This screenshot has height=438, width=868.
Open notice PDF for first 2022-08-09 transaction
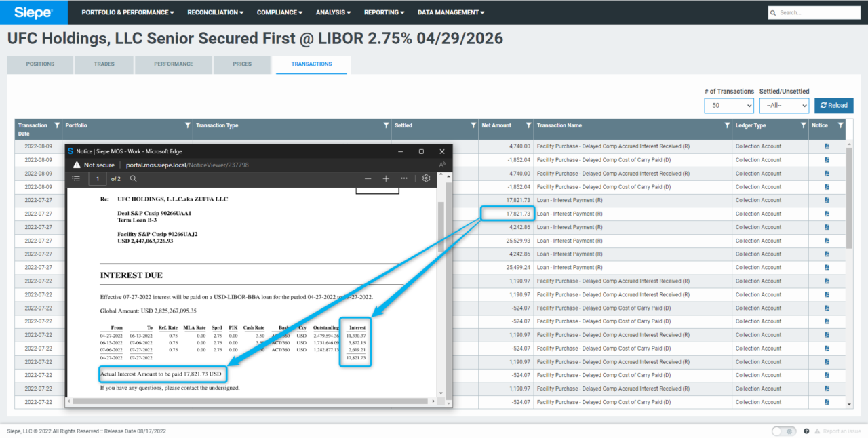[x=827, y=146]
